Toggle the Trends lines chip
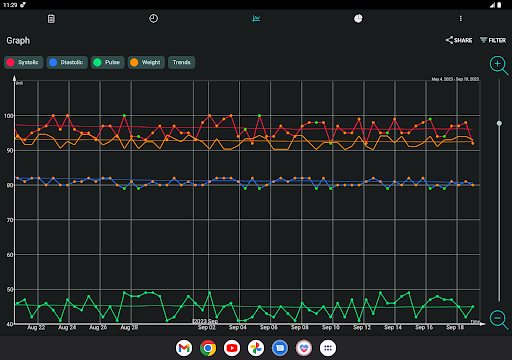The image size is (512, 360). tap(182, 62)
